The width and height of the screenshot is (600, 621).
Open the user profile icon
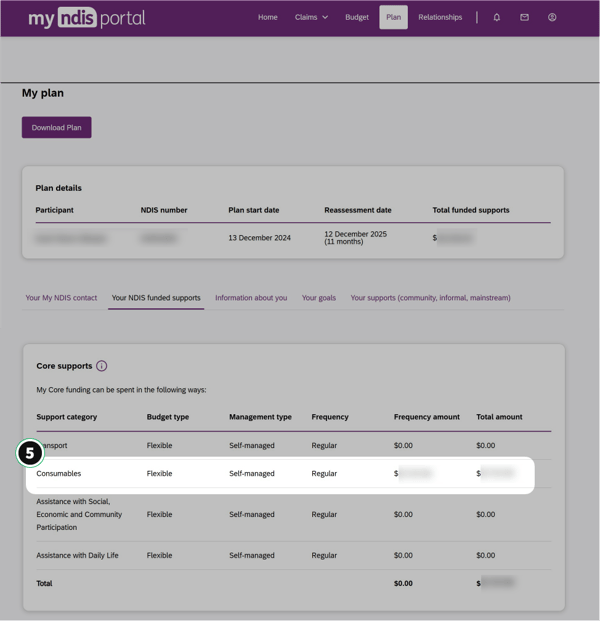click(552, 17)
